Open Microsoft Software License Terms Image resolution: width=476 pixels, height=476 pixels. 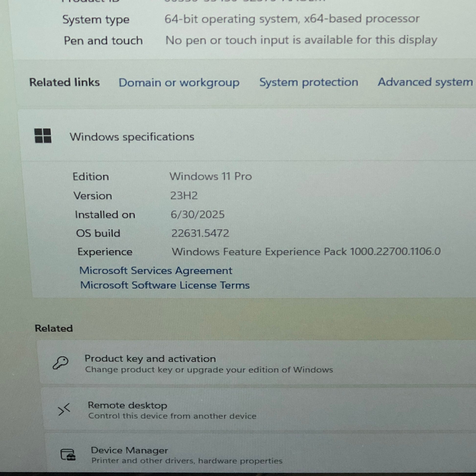165,285
